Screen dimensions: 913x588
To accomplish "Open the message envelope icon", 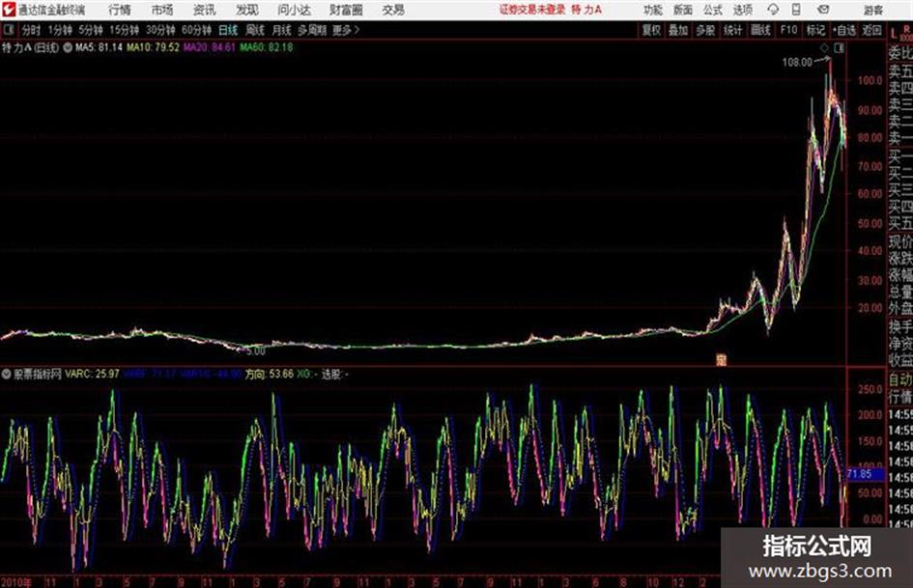I will tap(823, 10).
